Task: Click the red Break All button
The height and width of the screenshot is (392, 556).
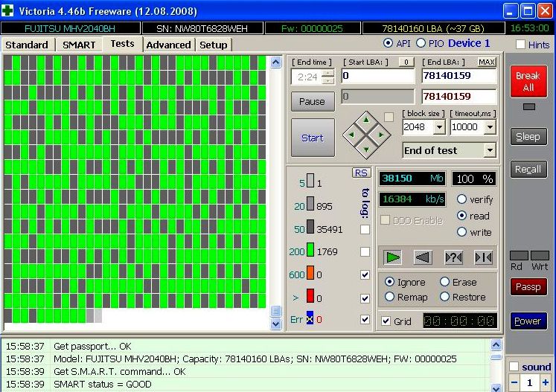Action: pos(527,82)
